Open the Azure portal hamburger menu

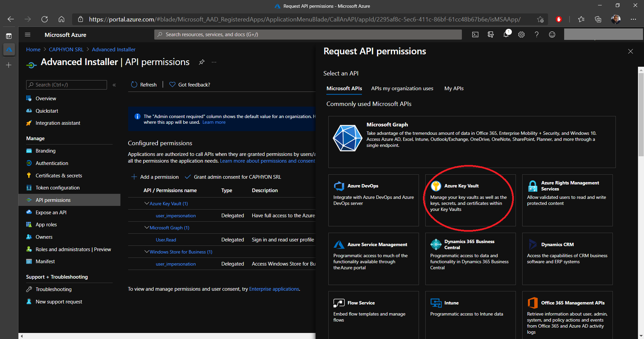click(x=28, y=35)
